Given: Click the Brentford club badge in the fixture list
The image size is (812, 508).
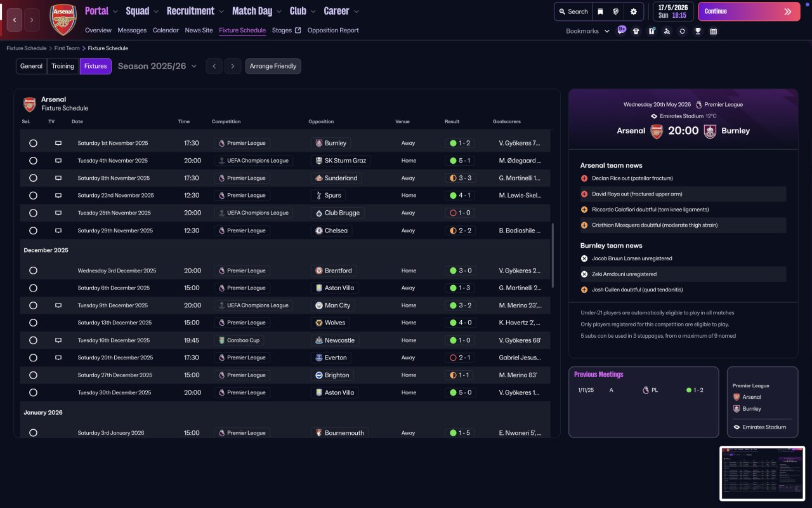Looking at the screenshot, I should coord(319,271).
